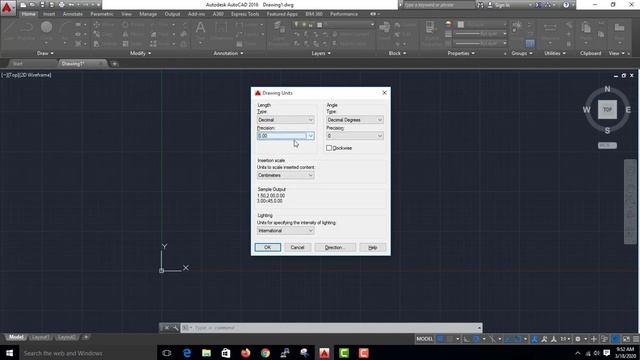The width and height of the screenshot is (640, 360).
Task: Click the Sign In button in title bar
Action: 499,5
